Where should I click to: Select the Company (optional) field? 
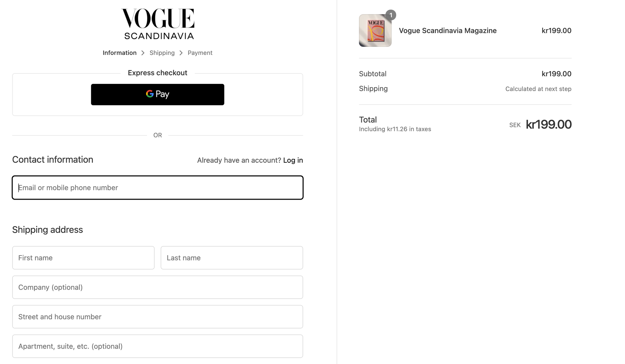[158, 287]
